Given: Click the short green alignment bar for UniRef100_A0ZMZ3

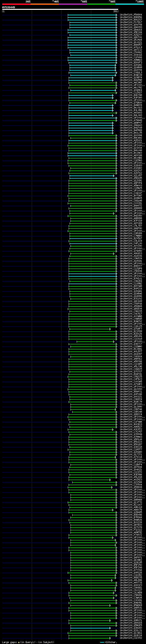Looking at the screenshot, I should coord(90,480).
